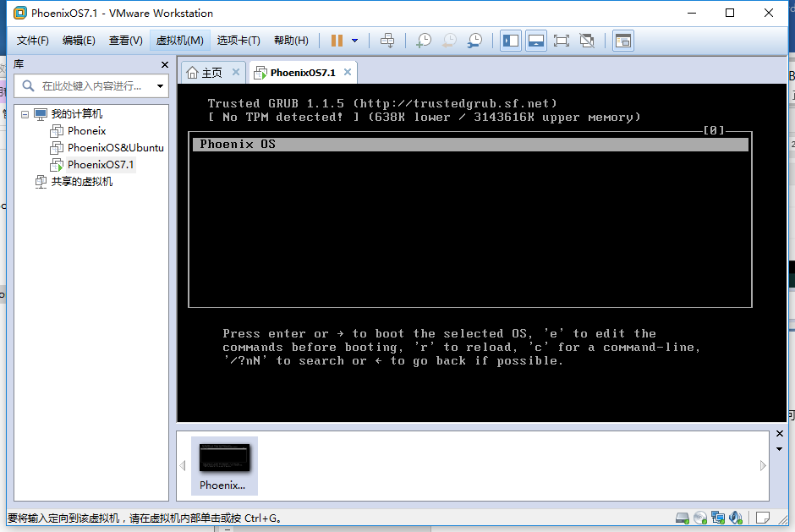Send Ctrl+Alt+Del to the virtual machine

387,41
